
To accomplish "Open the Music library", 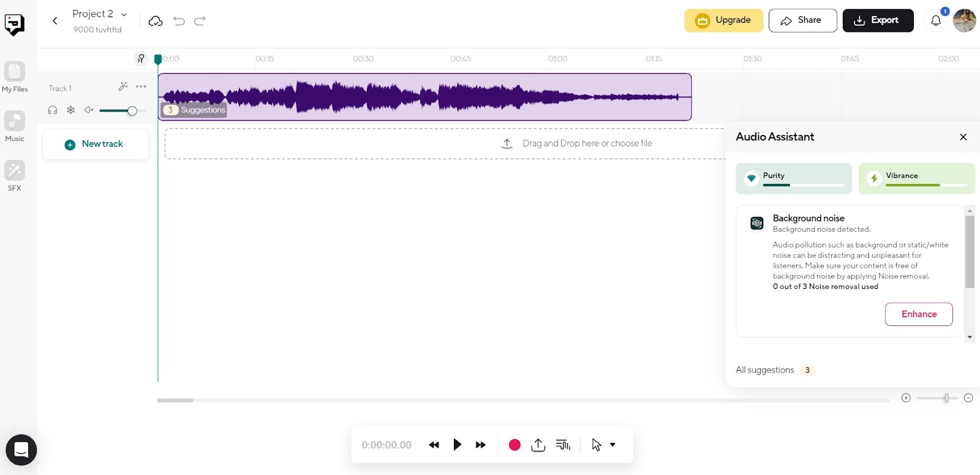I will point(15,127).
